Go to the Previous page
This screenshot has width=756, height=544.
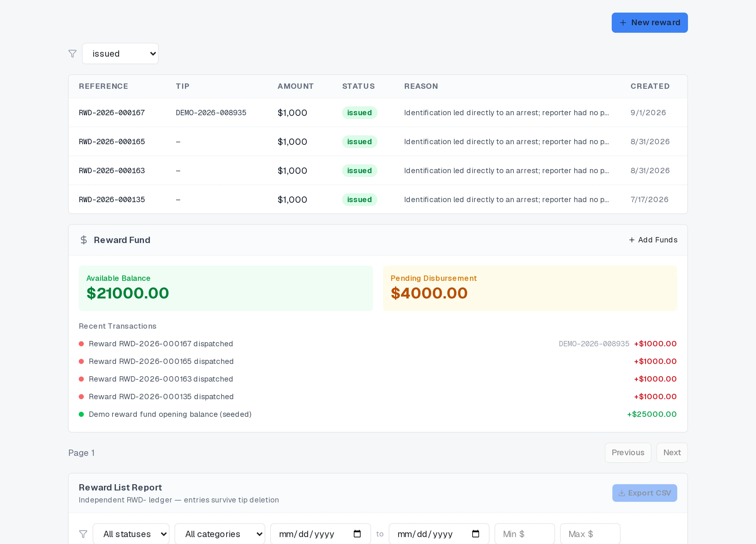(x=628, y=453)
